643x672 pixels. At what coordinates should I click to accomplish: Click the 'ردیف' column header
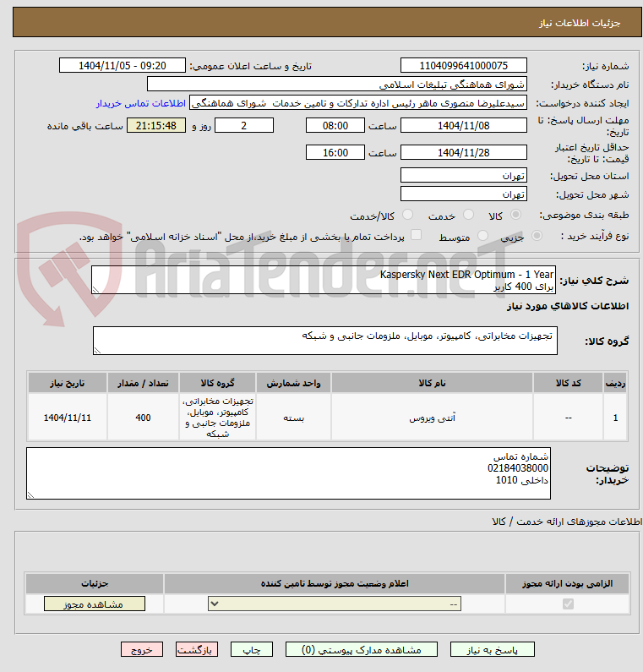point(615,383)
